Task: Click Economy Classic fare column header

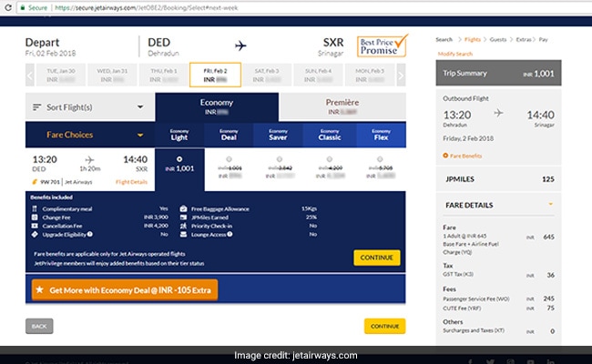Action: (330, 135)
